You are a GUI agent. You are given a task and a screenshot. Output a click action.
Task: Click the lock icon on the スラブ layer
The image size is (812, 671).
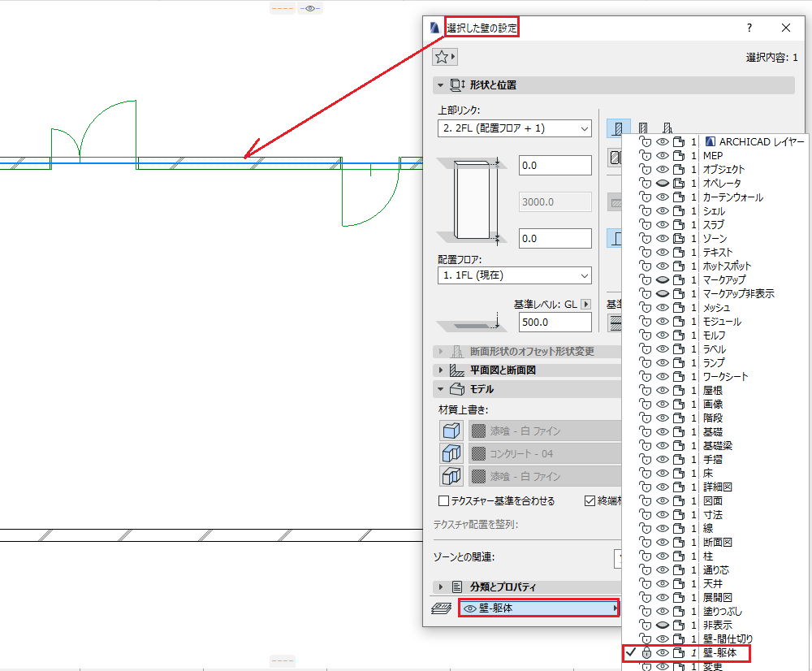[x=646, y=225]
